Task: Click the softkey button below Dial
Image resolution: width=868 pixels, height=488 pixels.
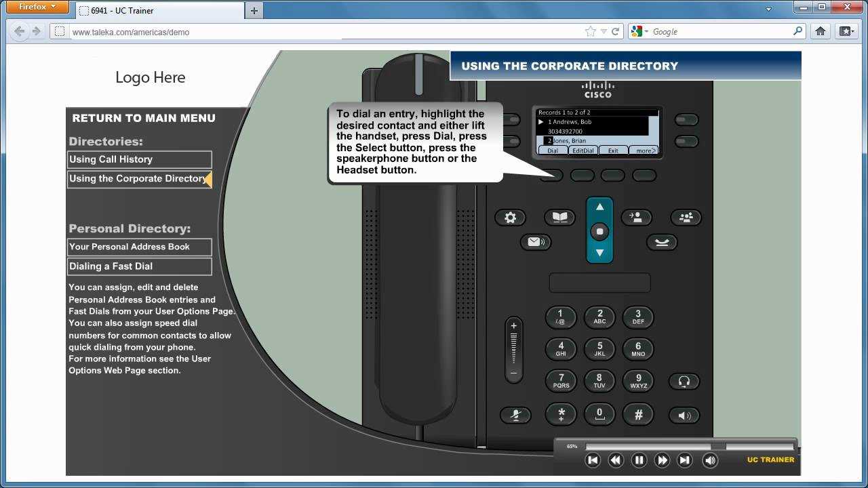Action: (x=552, y=176)
